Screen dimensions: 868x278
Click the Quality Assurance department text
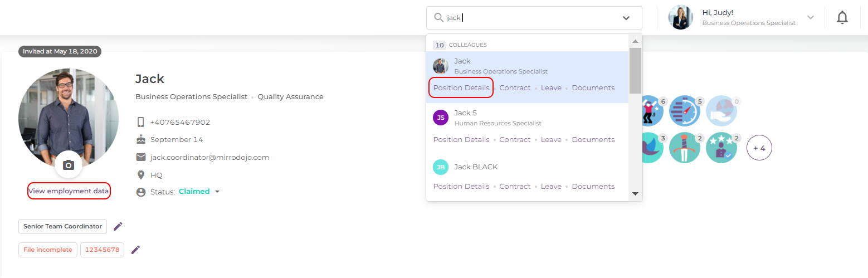tap(290, 97)
